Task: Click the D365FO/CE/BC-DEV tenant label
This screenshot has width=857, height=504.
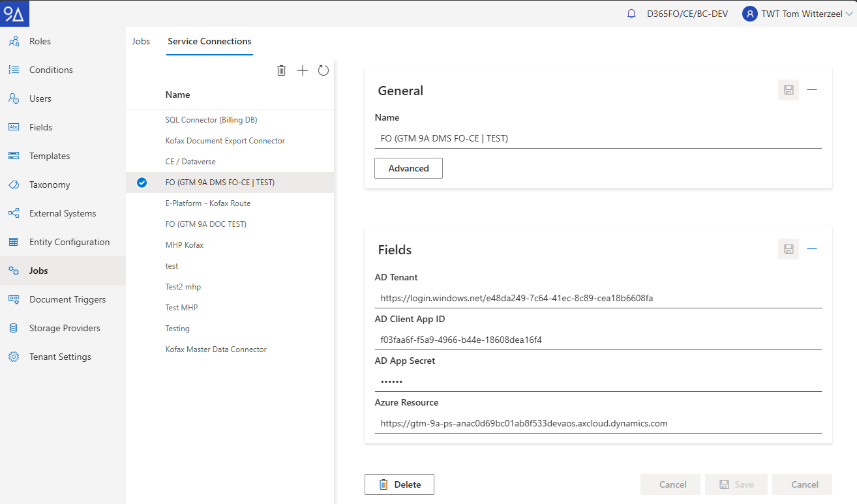Action: click(x=687, y=14)
